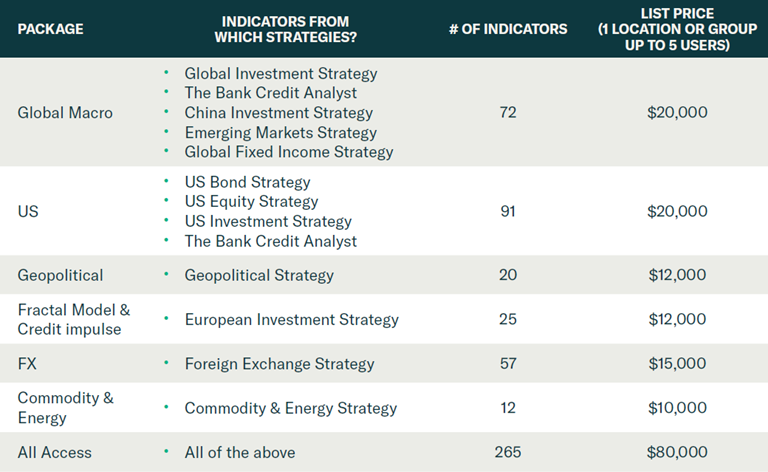Image resolution: width=768 pixels, height=472 pixels.
Task: Select the All Access package label
Action: point(54,452)
